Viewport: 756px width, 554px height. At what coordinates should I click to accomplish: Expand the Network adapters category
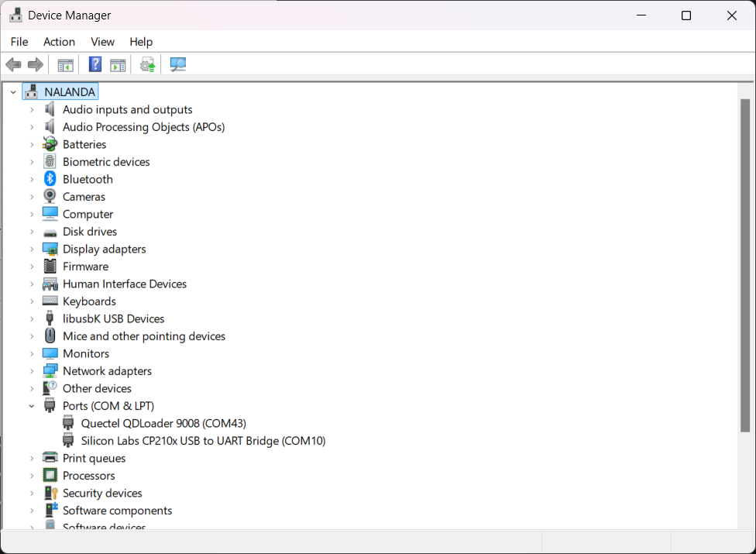(x=32, y=371)
